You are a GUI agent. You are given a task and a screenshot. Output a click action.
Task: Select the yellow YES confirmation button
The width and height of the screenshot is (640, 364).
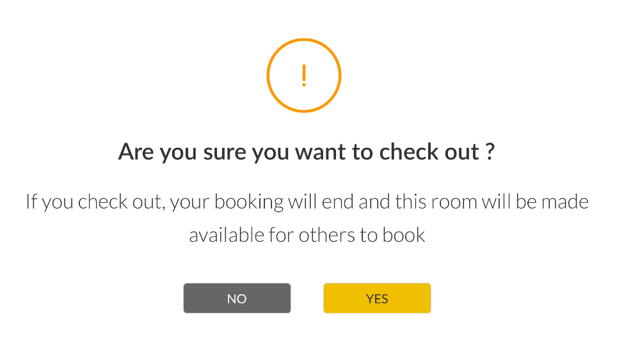[x=377, y=298]
